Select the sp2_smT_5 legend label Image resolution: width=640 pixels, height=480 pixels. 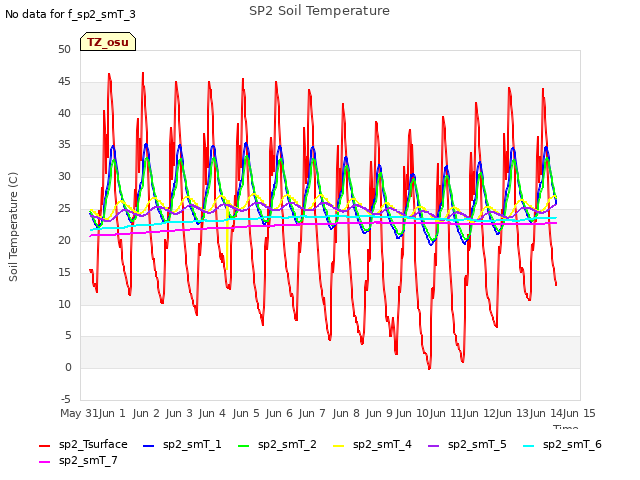click(477, 444)
